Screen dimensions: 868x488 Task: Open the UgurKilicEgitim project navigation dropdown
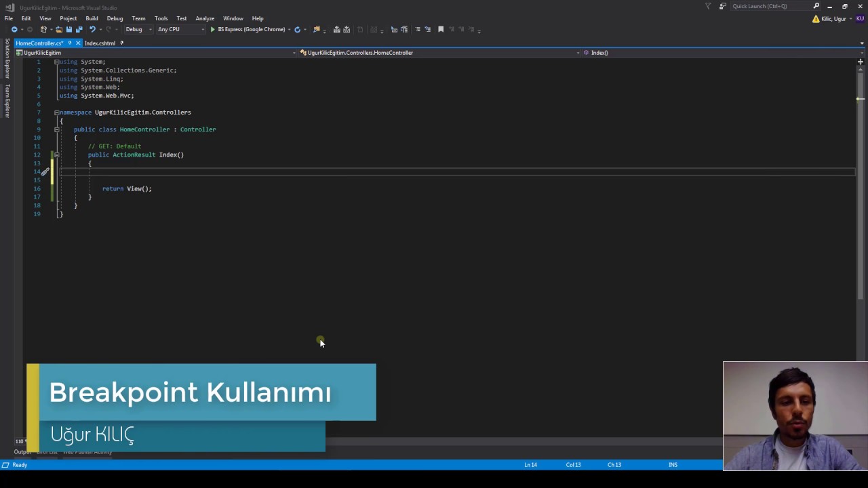(156, 52)
